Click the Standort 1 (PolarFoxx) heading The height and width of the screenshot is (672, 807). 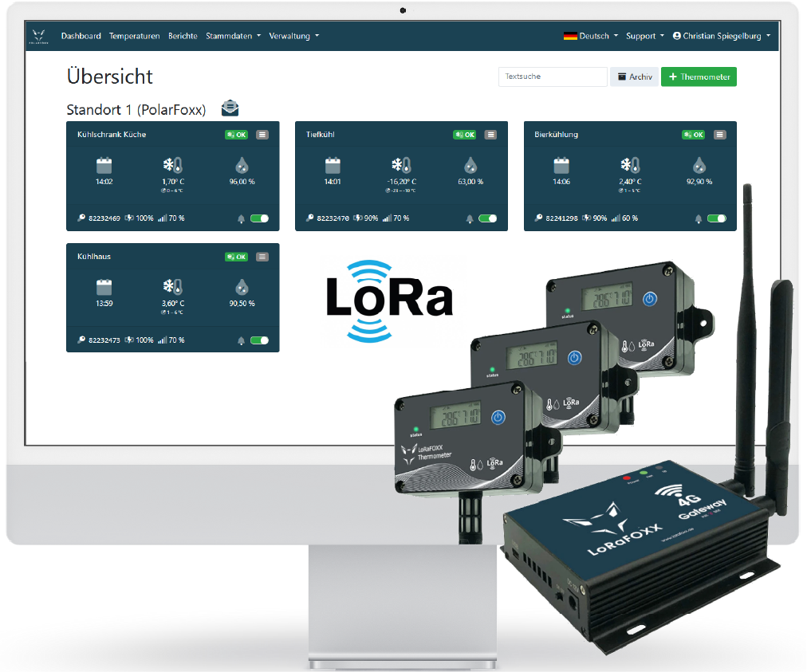coord(136,109)
